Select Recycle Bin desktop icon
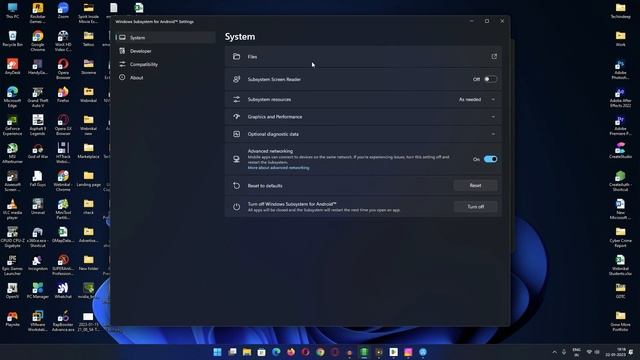640x360 pixels. pos(12,39)
